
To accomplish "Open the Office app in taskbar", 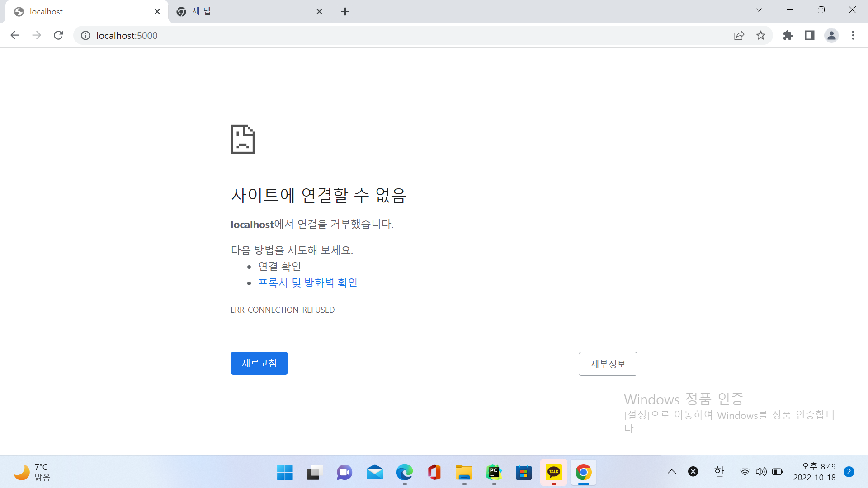I will 434,473.
